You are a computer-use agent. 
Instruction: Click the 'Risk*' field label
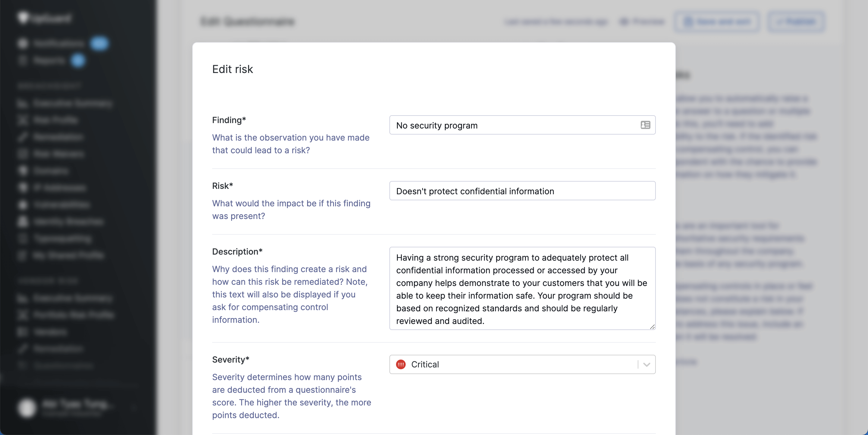point(222,186)
